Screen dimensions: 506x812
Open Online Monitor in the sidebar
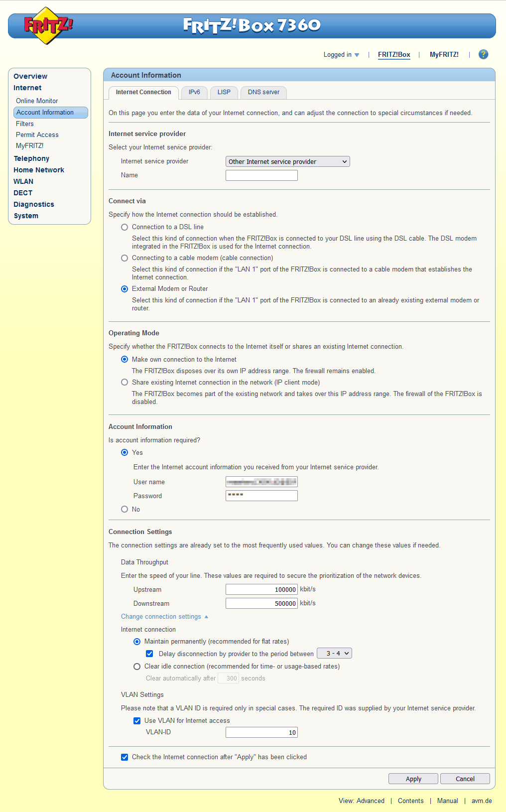point(37,101)
